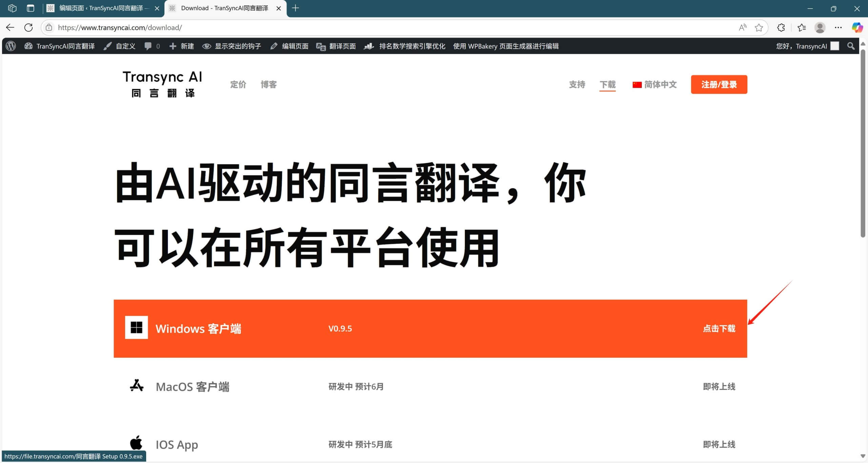Switch to the 编辑页面 browser tab
Viewport: 868px width, 463px height.
click(x=103, y=8)
